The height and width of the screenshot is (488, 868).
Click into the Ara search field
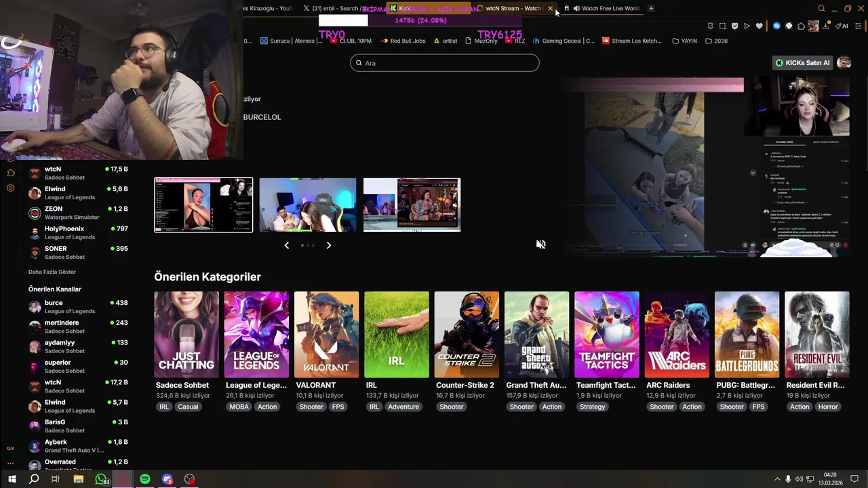tap(445, 63)
